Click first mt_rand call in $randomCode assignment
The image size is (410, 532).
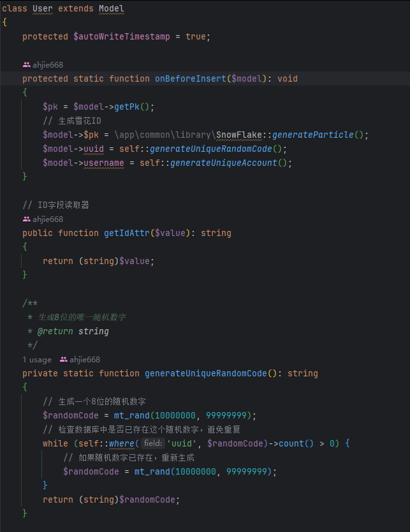coord(131,416)
